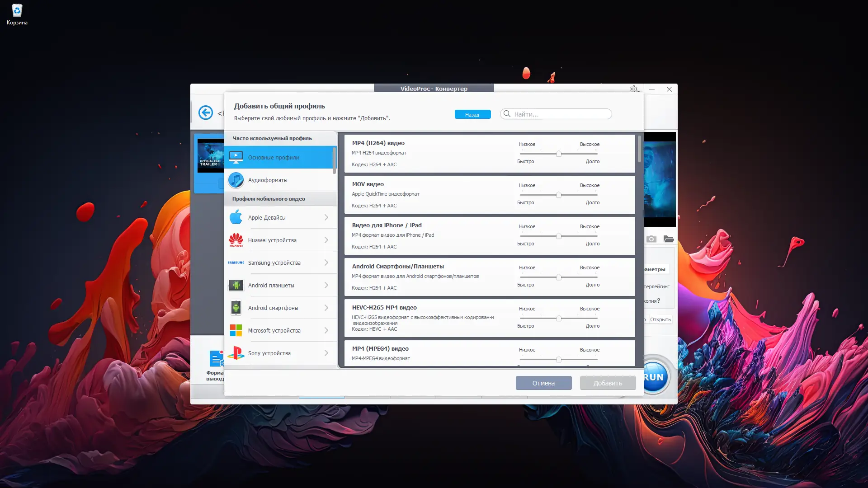The width and height of the screenshot is (868, 488).
Task: Switch to Основные профили section
Action: point(280,157)
